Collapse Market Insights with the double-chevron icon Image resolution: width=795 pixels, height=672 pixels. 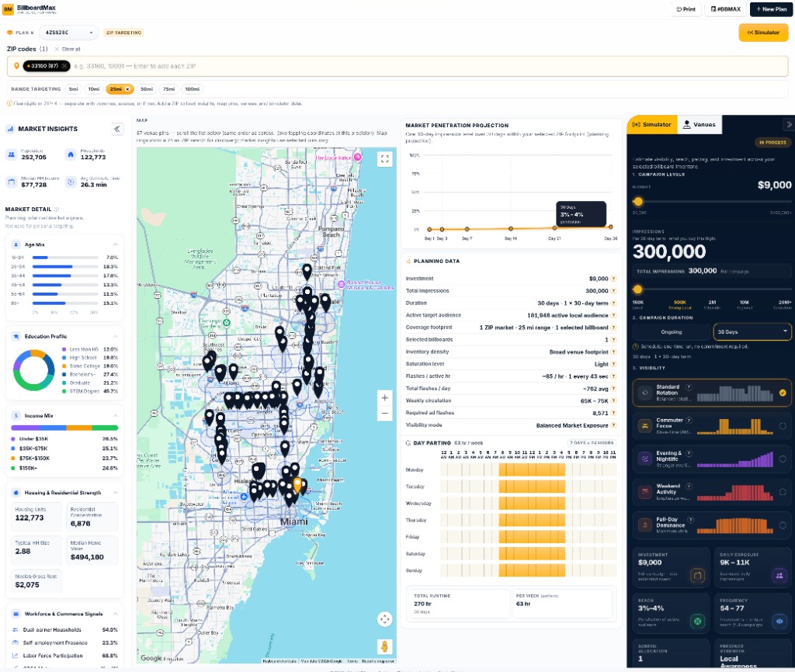click(117, 129)
